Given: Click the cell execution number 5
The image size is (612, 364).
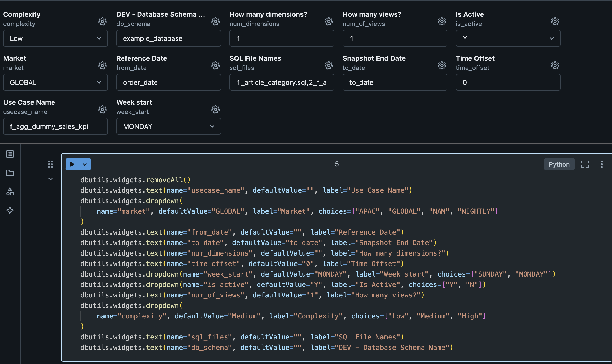Looking at the screenshot, I should pyautogui.click(x=337, y=164).
